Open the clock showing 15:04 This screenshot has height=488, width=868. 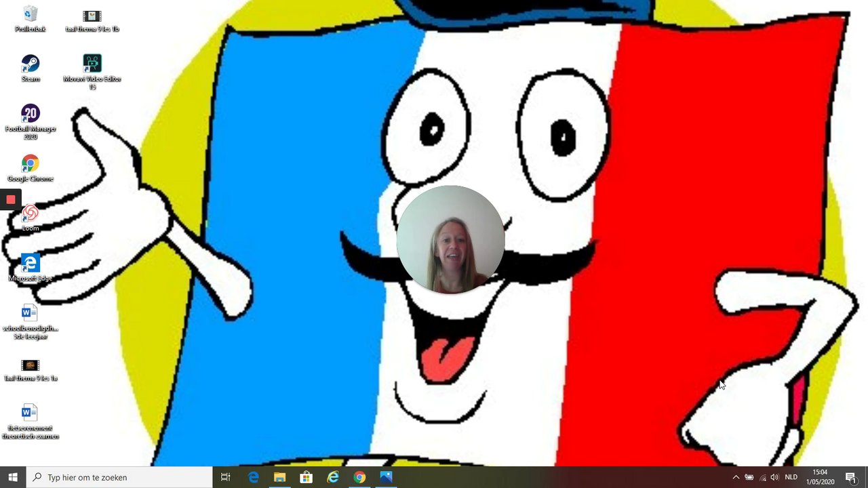coord(820,477)
